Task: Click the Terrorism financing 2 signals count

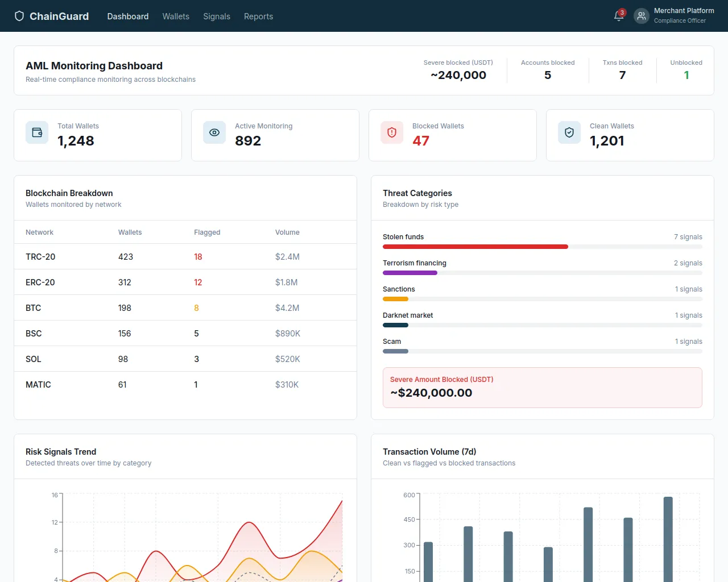Action: tap(688, 263)
